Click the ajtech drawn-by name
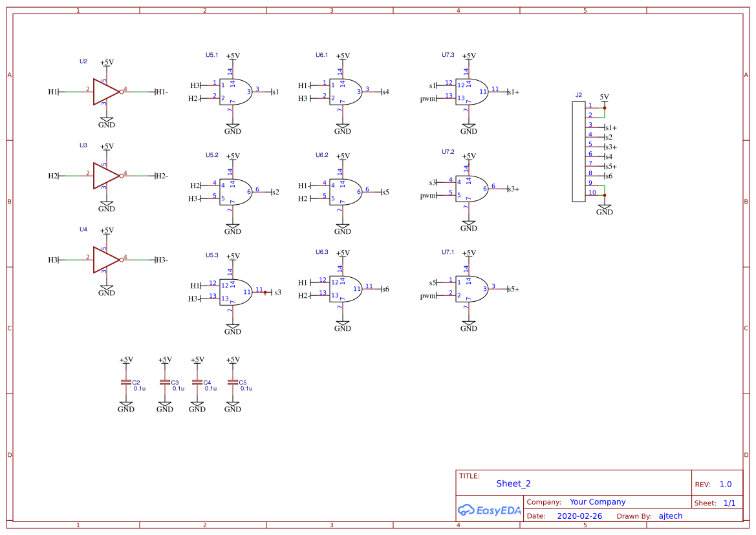The height and width of the screenshot is (535, 756). tap(670, 516)
